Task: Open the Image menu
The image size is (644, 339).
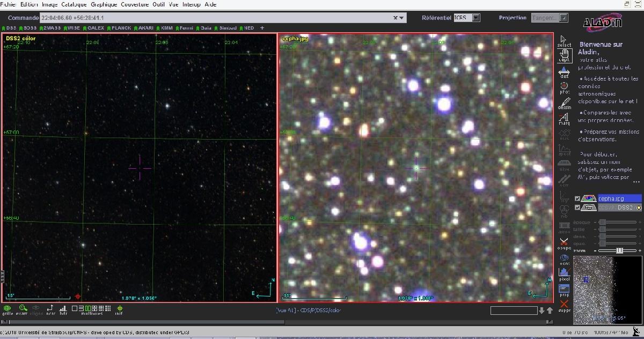Action: click(x=50, y=4)
